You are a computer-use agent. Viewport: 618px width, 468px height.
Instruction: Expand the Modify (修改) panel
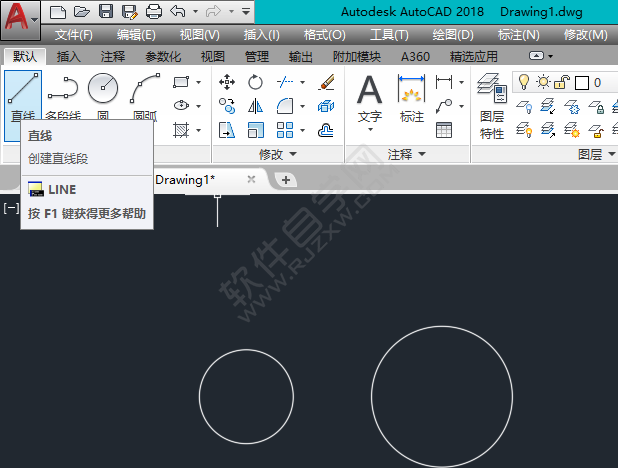click(x=277, y=154)
